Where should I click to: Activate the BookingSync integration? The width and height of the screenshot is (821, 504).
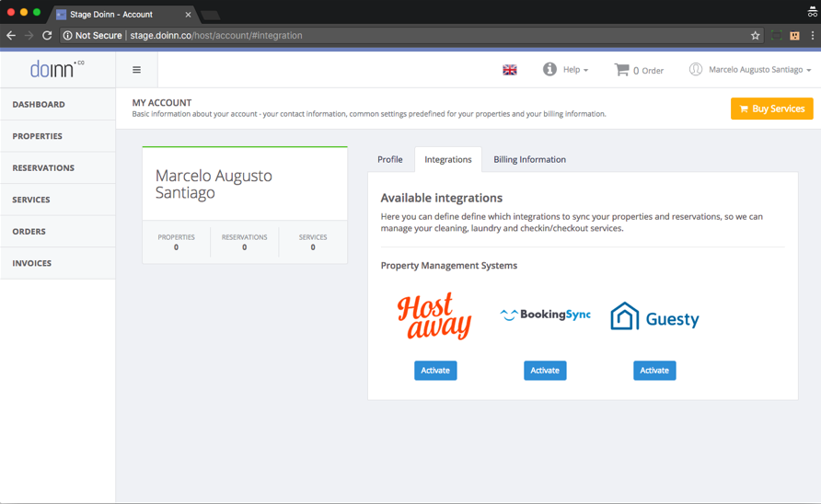(545, 370)
